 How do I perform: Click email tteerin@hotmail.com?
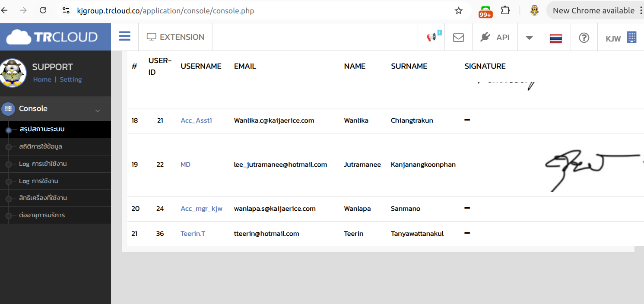[266, 234]
